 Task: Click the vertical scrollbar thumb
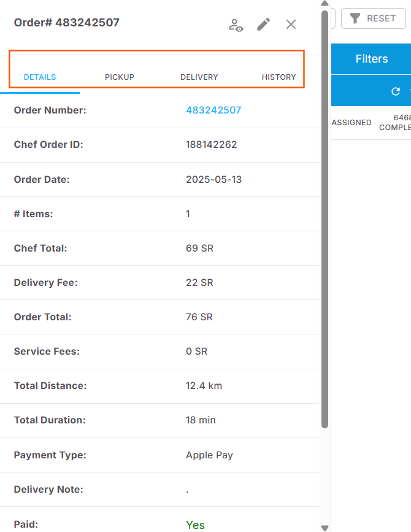(x=325, y=219)
